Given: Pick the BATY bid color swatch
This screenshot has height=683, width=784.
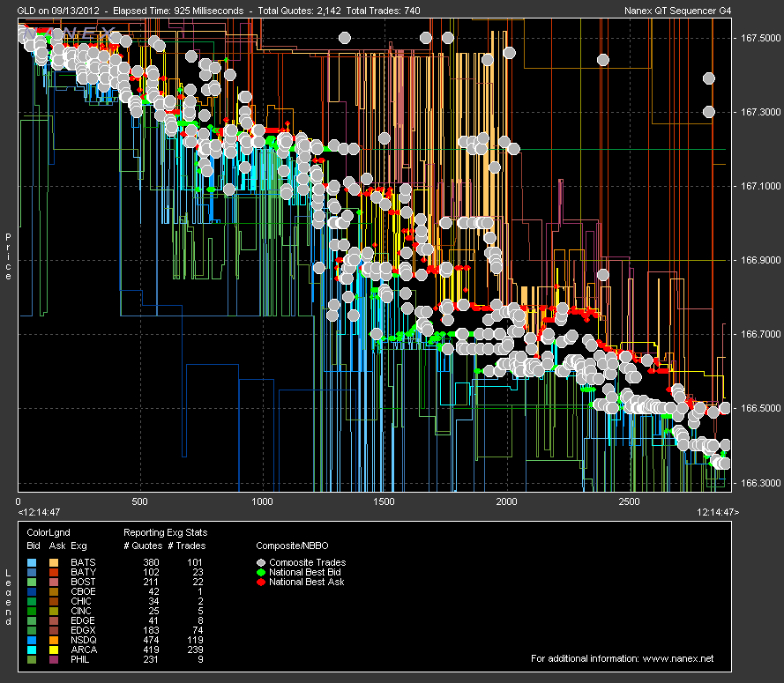Looking at the screenshot, I should [x=32, y=572].
